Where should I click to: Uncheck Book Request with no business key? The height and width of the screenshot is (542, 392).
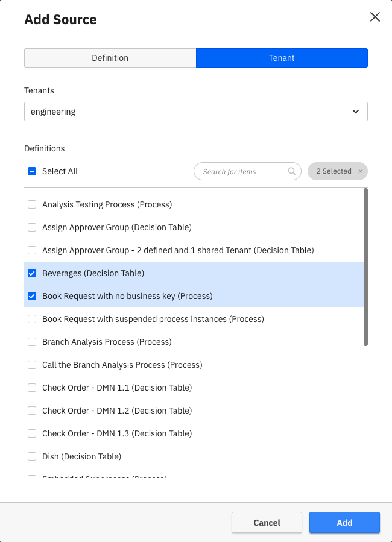[31, 296]
